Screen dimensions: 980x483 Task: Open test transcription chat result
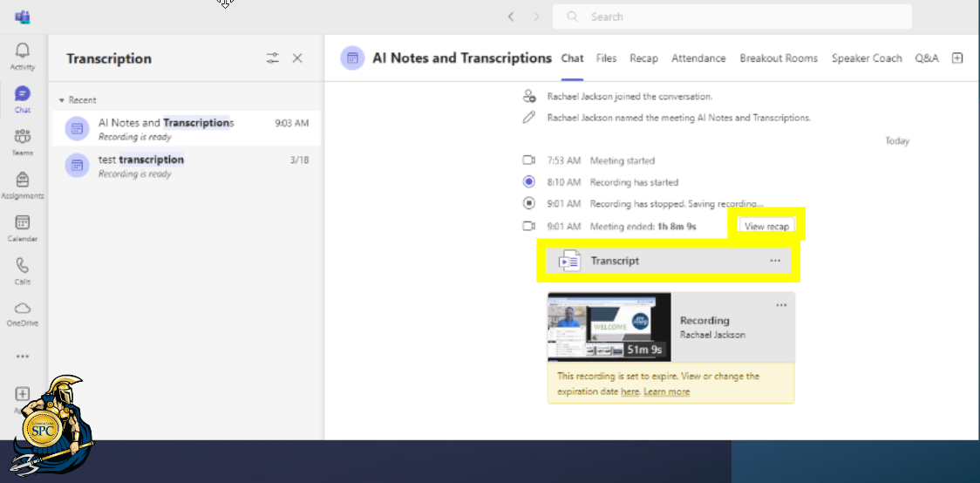187,166
